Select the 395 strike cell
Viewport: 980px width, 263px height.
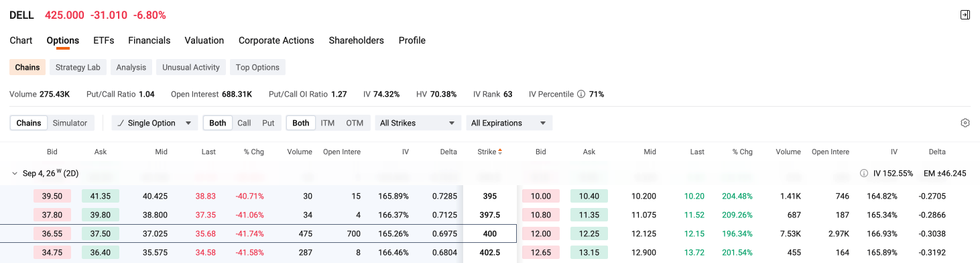point(490,196)
